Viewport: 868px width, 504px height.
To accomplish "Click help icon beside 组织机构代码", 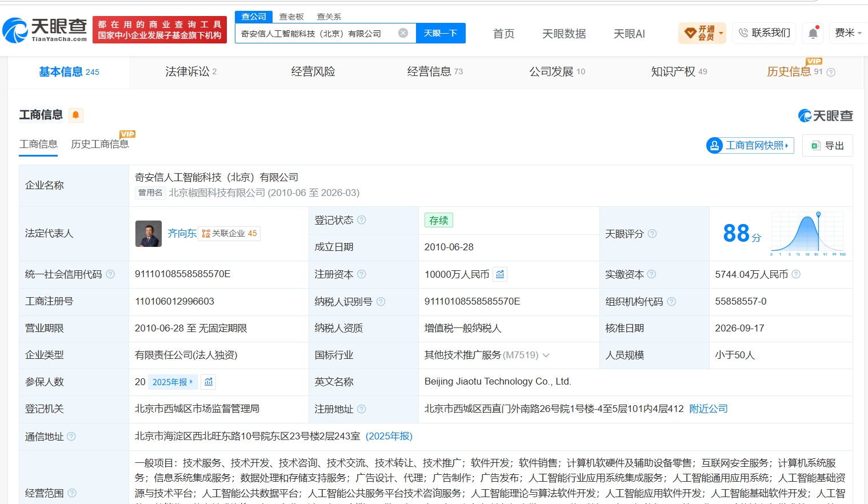I will point(671,302).
